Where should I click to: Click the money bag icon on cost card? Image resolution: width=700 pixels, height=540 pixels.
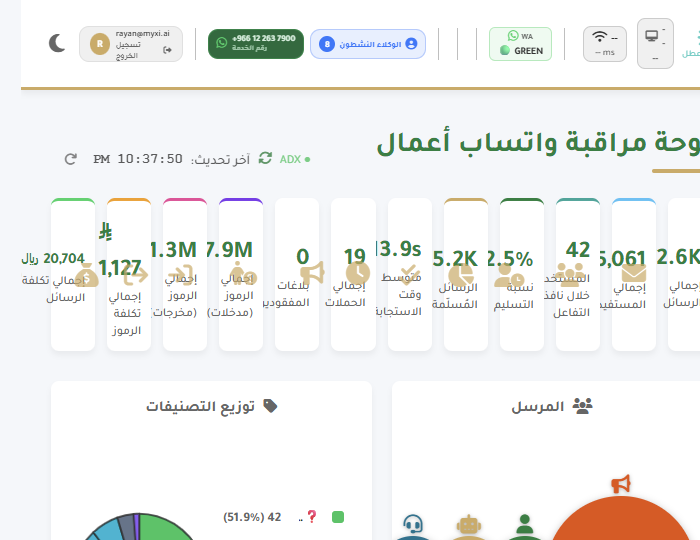point(87,275)
